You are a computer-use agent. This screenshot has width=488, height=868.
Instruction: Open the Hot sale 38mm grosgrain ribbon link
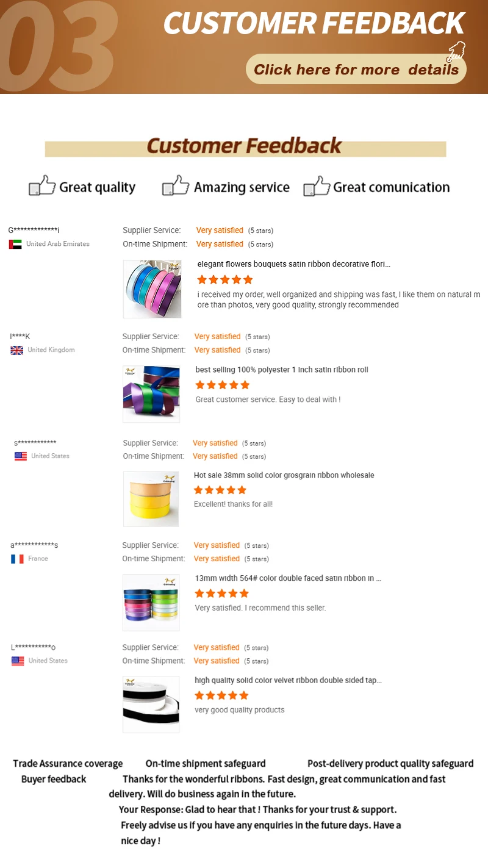[x=284, y=475]
